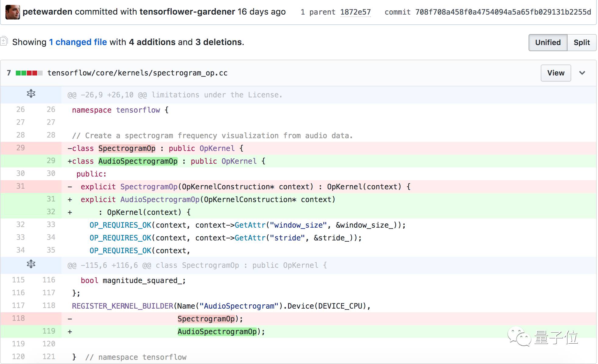The height and width of the screenshot is (364, 598).
Task: Select the added line number 119
Action: point(49,331)
